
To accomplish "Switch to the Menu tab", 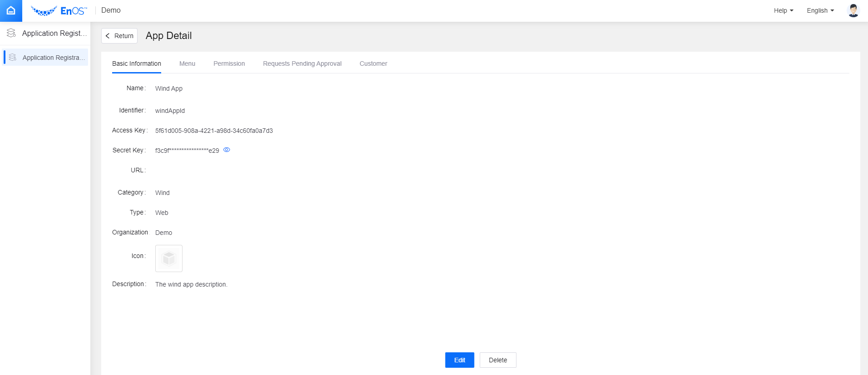I will click(187, 63).
